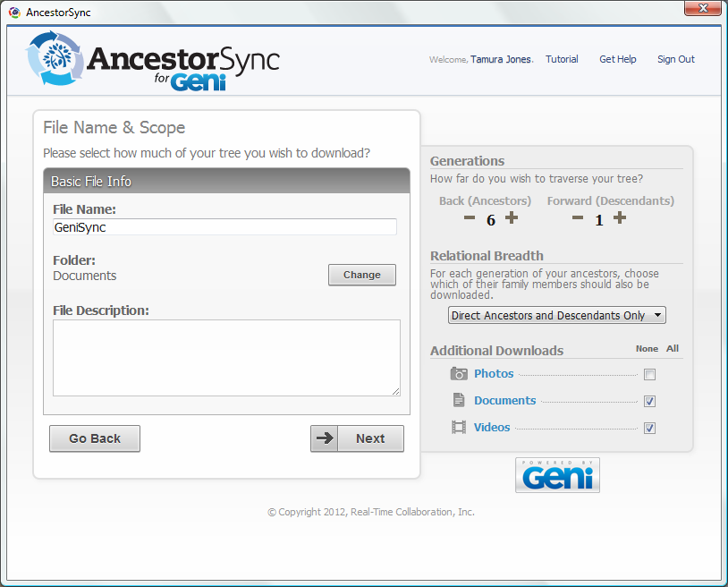Click the AncestorSync title bar app icon
The width and height of the screenshot is (728, 587).
tap(14, 13)
